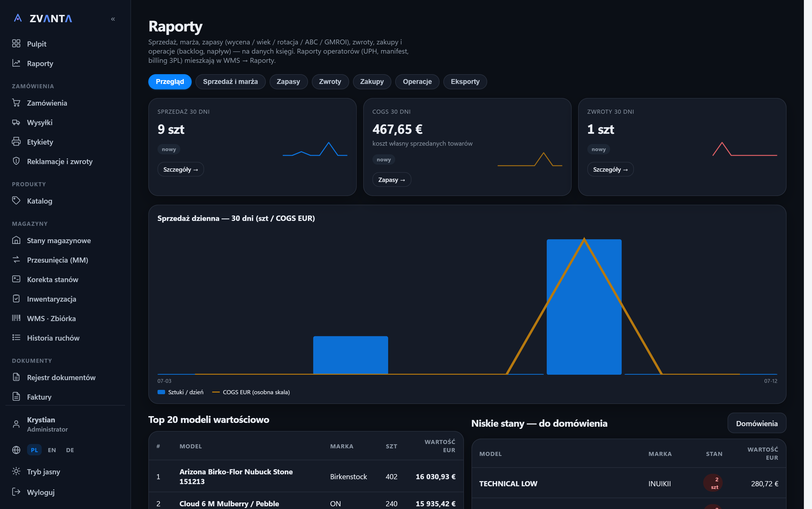Open Katalog tag icon
The image size is (812, 509).
point(16,200)
